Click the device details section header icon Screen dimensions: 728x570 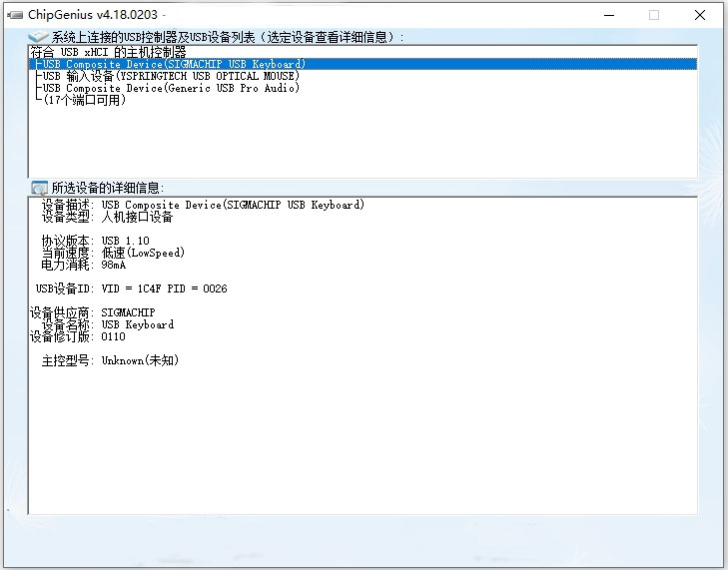[39, 188]
